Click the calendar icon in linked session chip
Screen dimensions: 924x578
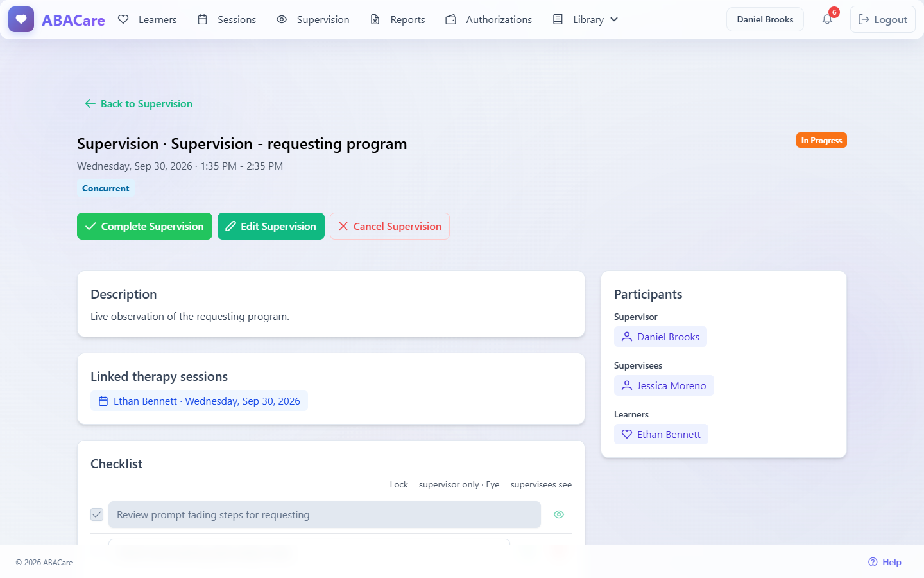tap(103, 401)
